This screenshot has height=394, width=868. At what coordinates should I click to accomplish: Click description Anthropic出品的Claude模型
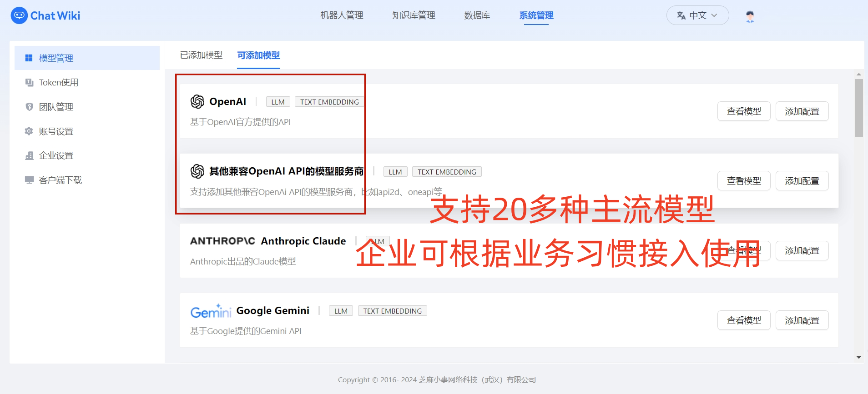tap(243, 261)
